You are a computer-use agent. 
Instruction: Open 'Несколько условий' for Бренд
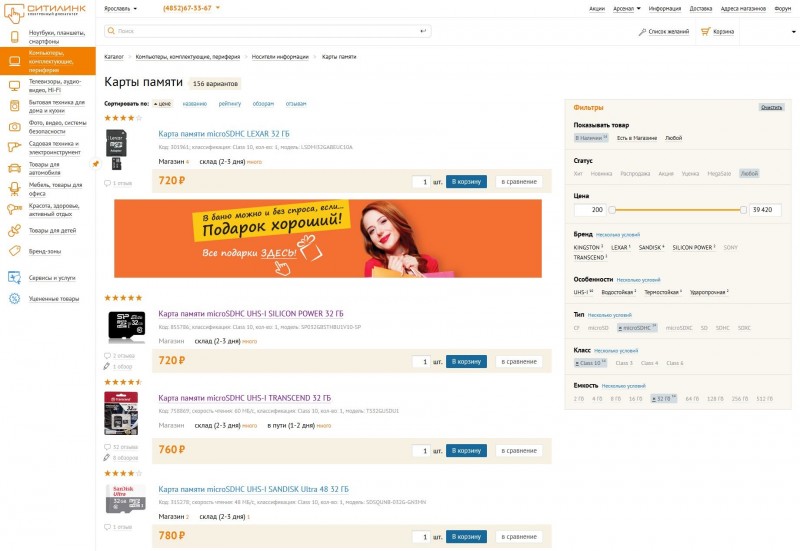click(617, 235)
